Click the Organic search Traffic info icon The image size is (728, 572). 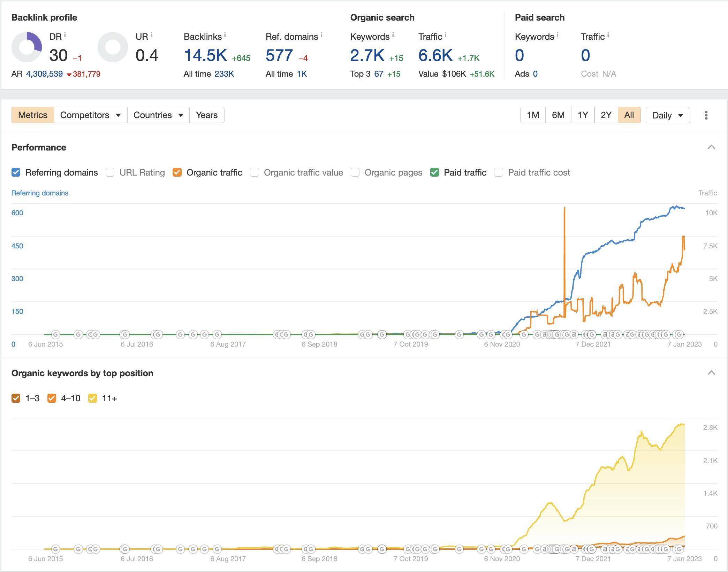(446, 34)
